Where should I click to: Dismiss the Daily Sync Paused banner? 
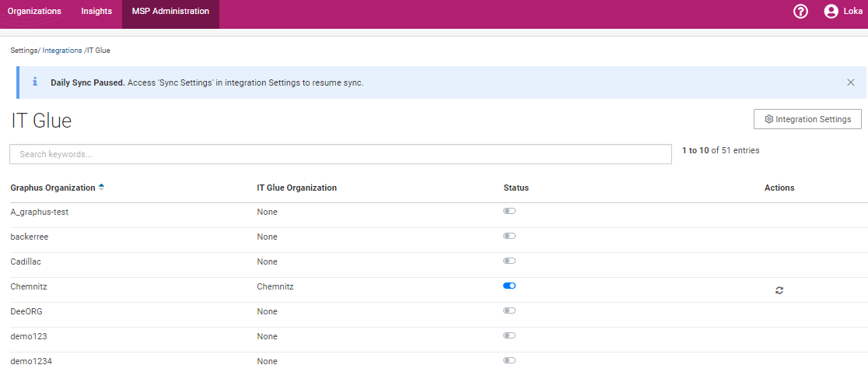click(x=851, y=82)
